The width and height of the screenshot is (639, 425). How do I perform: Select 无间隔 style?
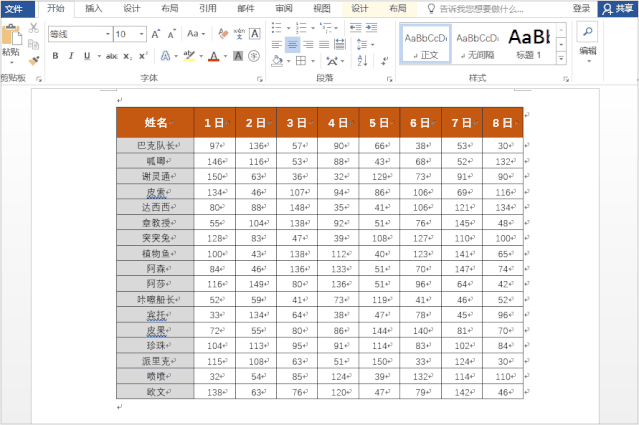[478, 44]
